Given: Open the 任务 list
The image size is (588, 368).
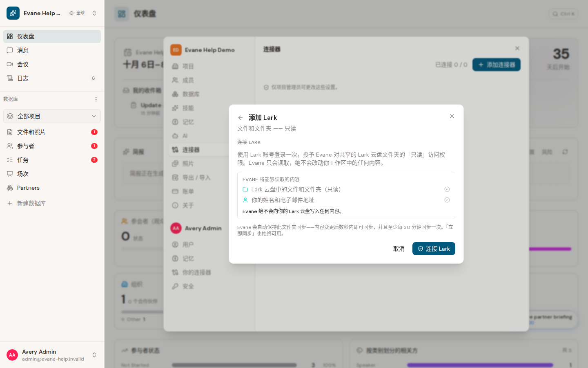Looking at the screenshot, I should (52, 160).
